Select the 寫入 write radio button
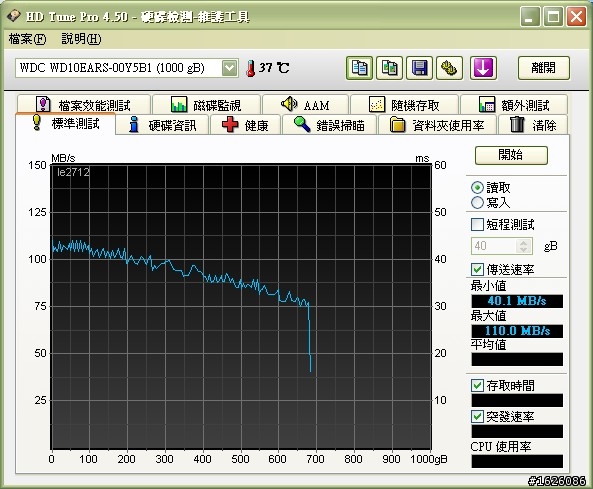 click(x=477, y=203)
